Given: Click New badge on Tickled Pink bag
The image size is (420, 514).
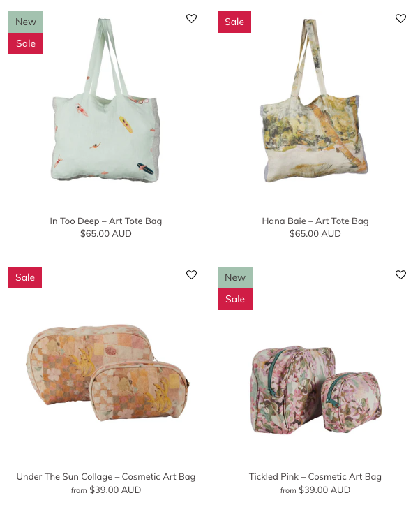Looking at the screenshot, I should pos(234,278).
